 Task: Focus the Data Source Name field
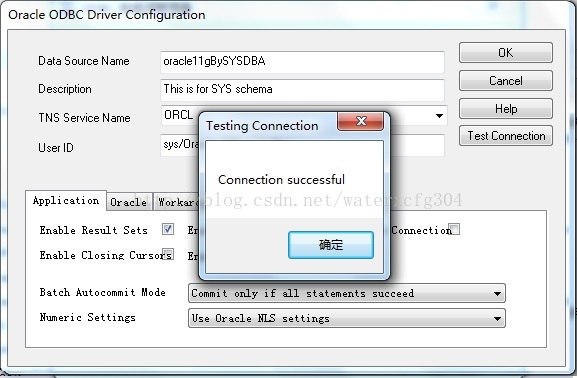(x=302, y=62)
